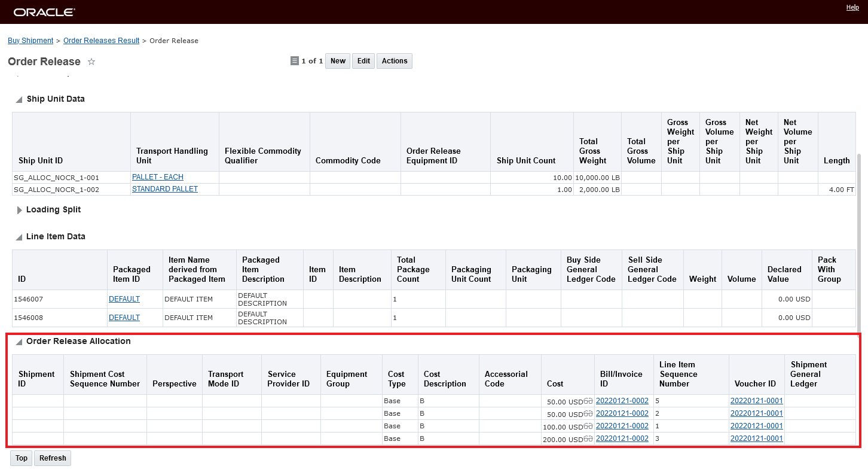Image resolution: width=868 pixels, height=469 pixels.
Task: Open voucher 20220121-0001 in the 100.00 USD row
Action: point(757,426)
